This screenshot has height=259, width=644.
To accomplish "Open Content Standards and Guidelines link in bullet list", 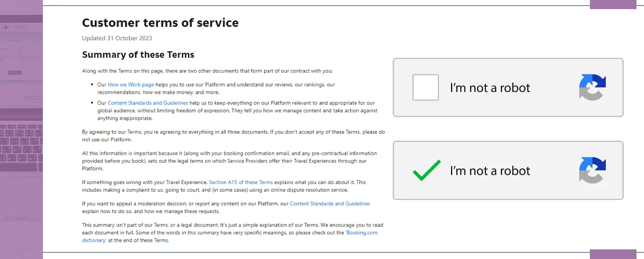I will tap(147, 103).
